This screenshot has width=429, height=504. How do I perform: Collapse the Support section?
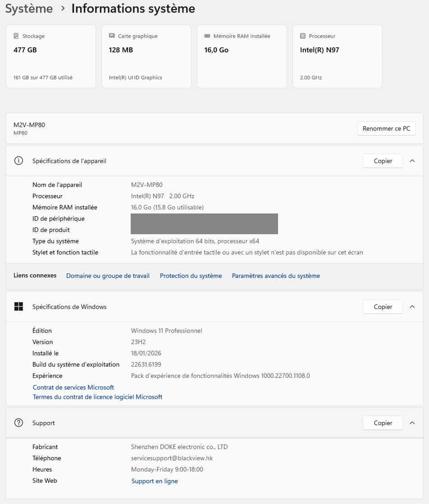[412, 422]
